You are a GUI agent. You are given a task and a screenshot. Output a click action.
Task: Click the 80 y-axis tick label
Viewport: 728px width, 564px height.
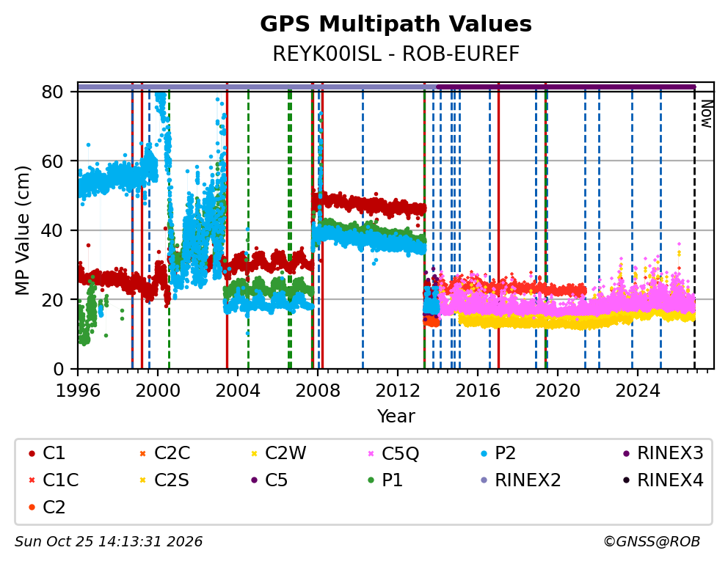52,92
